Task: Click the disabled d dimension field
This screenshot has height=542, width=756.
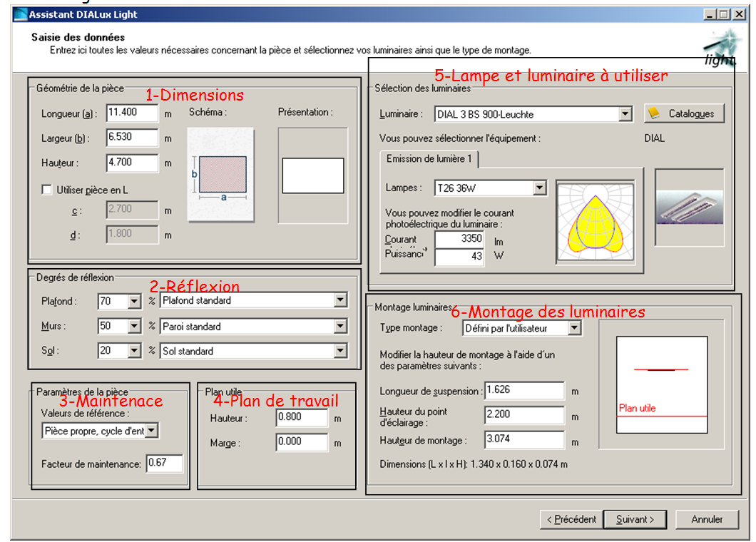Action: (132, 235)
